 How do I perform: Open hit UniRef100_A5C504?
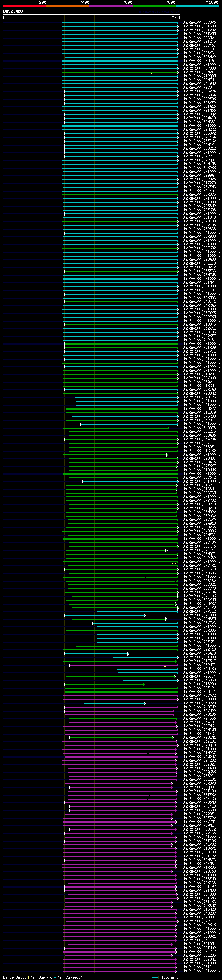tap(199, 38)
